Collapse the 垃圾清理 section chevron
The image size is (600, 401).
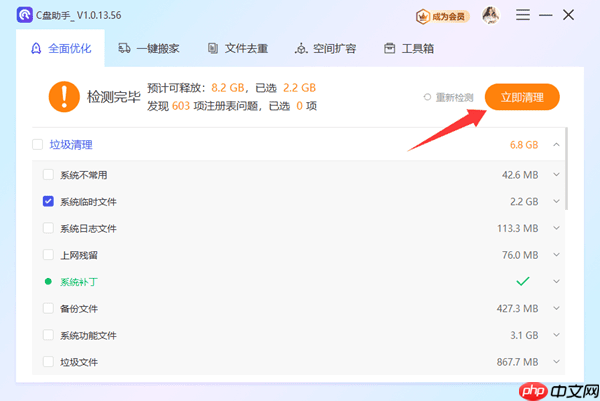pos(556,145)
